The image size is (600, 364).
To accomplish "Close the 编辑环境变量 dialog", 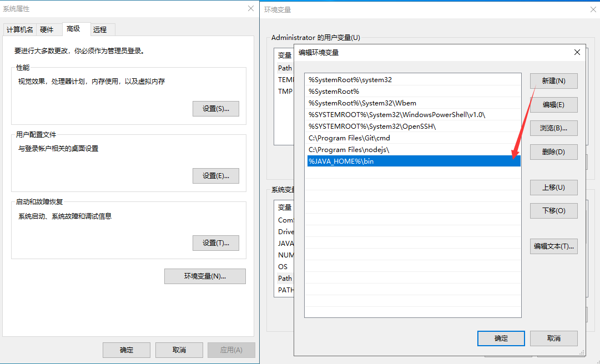I will coord(577,52).
